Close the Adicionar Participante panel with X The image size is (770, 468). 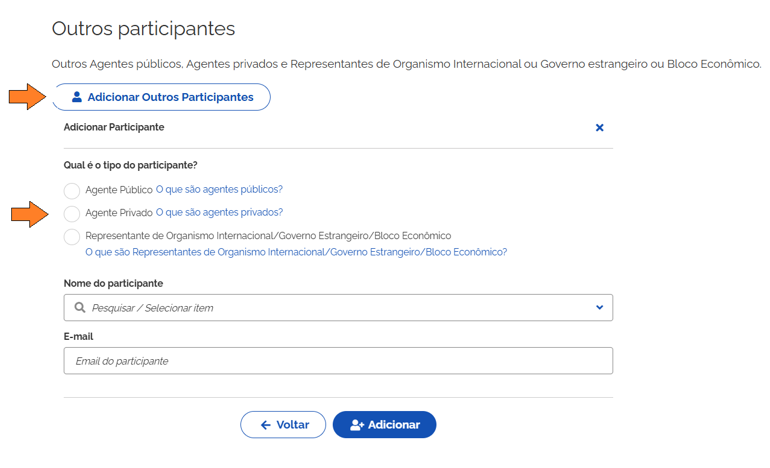[x=599, y=128]
